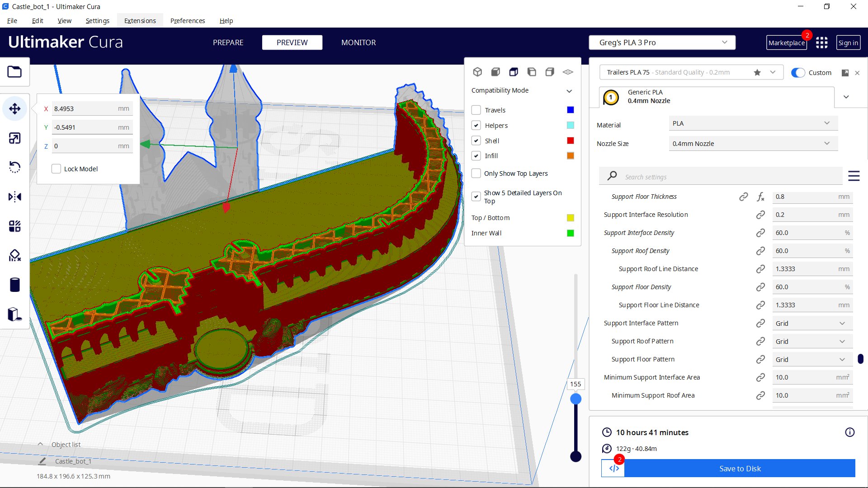Disable the Shell visibility checkbox
The width and height of the screenshot is (868, 488).
(x=476, y=141)
